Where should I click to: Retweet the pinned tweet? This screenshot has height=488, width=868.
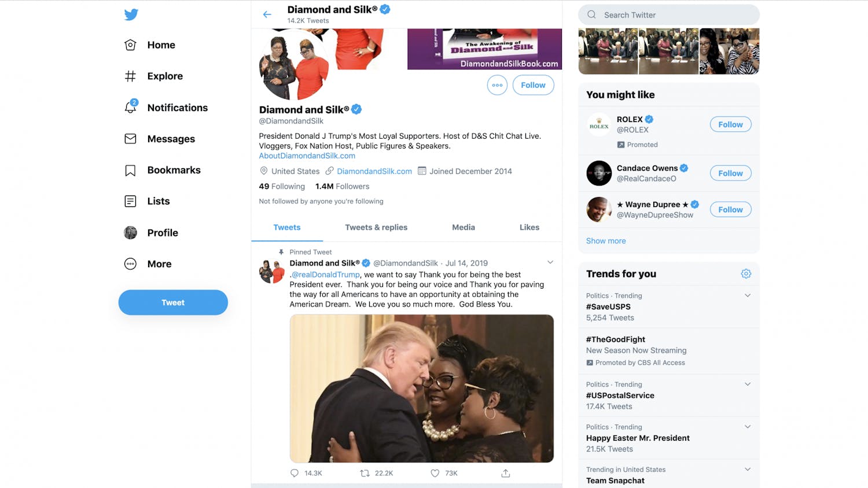pos(365,473)
